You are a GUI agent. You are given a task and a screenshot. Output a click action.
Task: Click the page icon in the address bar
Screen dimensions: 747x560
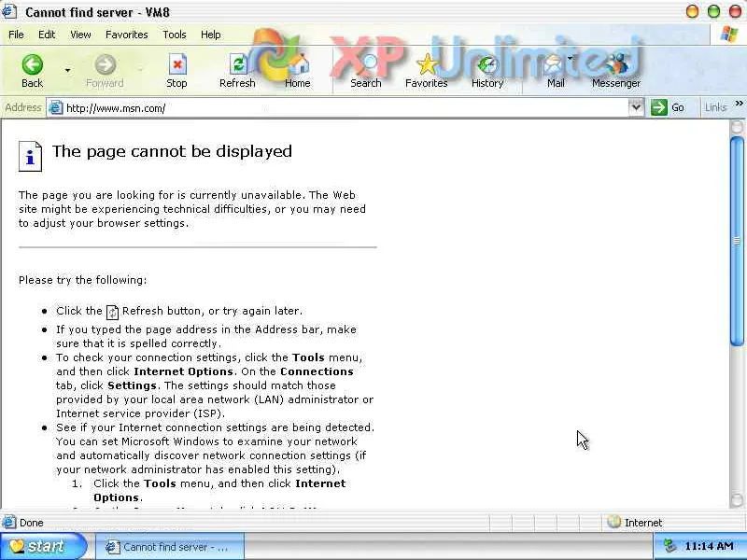point(56,107)
